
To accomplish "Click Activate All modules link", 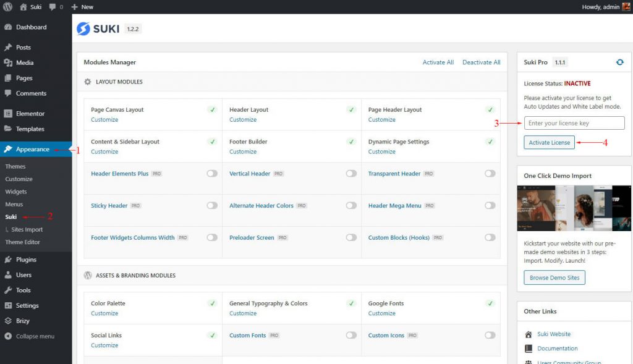I will point(438,62).
